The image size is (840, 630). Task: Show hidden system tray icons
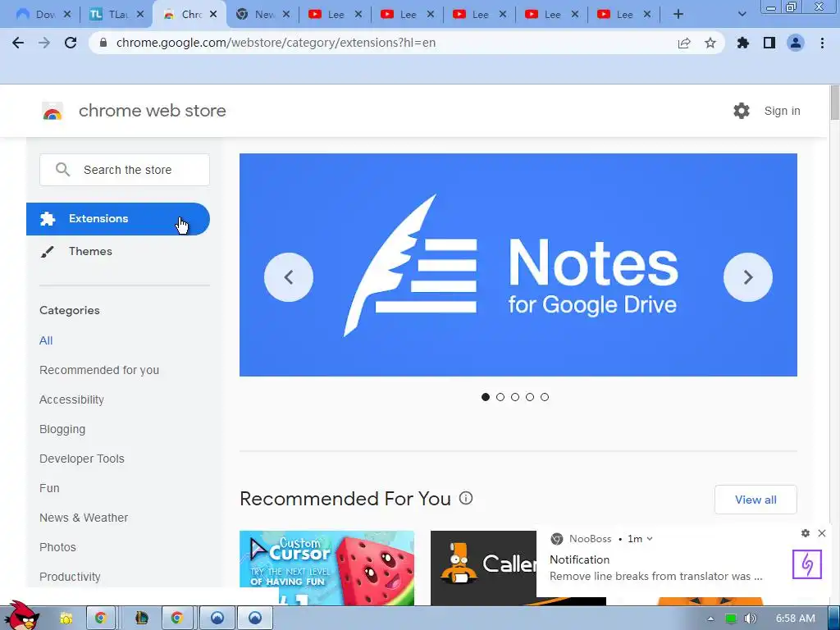click(x=710, y=619)
